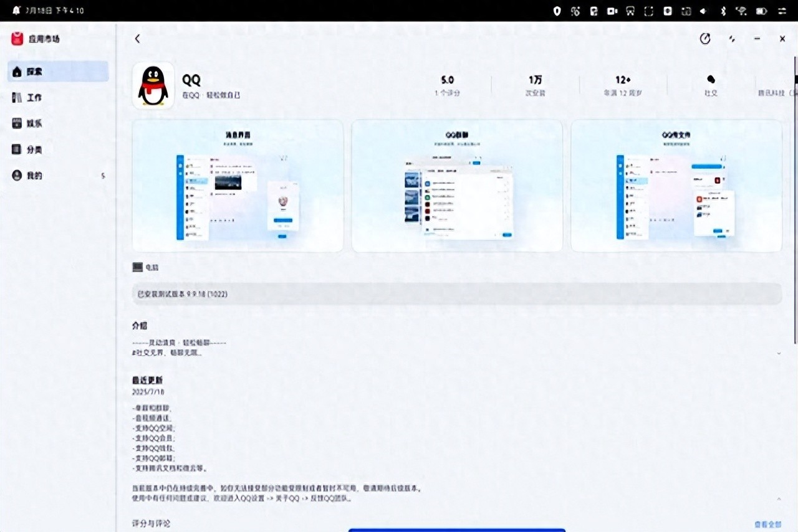Screen dimensions: 798x532
Task: Open the Mine (我的) page in sidebar
Action: tap(59, 176)
